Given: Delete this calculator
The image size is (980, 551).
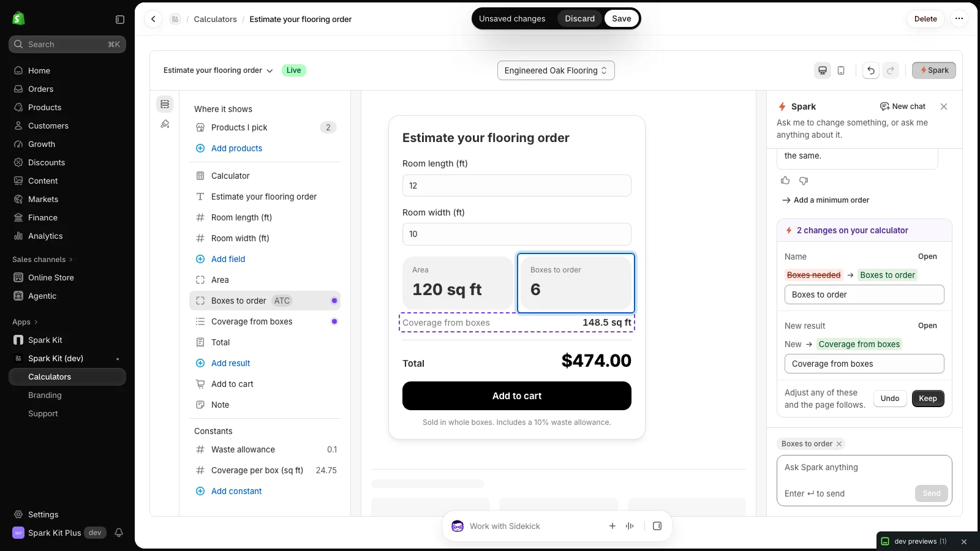Looking at the screenshot, I should click(x=925, y=18).
